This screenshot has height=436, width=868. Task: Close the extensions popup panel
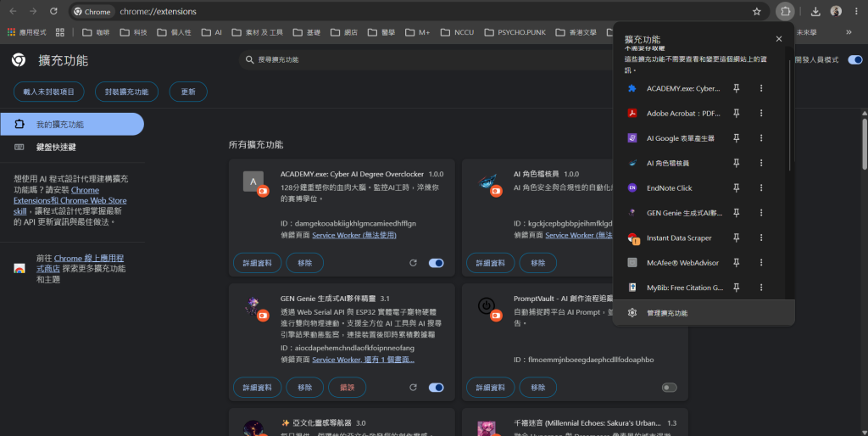779,39
